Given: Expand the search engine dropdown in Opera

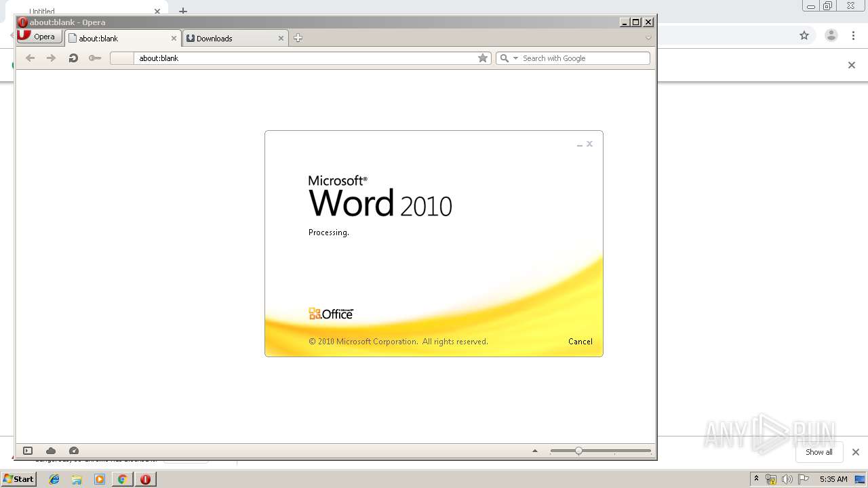Looking at the screenshot, I should pyautogui.click(x=515, y=58).
